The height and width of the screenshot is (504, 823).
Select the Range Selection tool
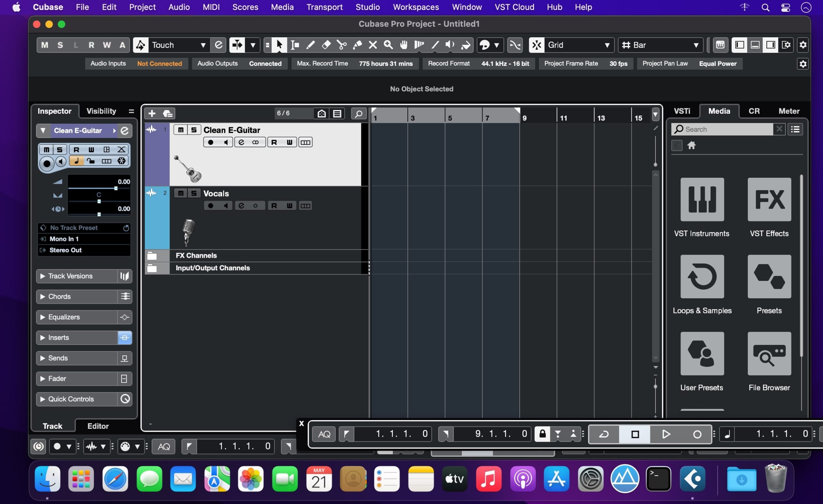[x=294, y=45]
